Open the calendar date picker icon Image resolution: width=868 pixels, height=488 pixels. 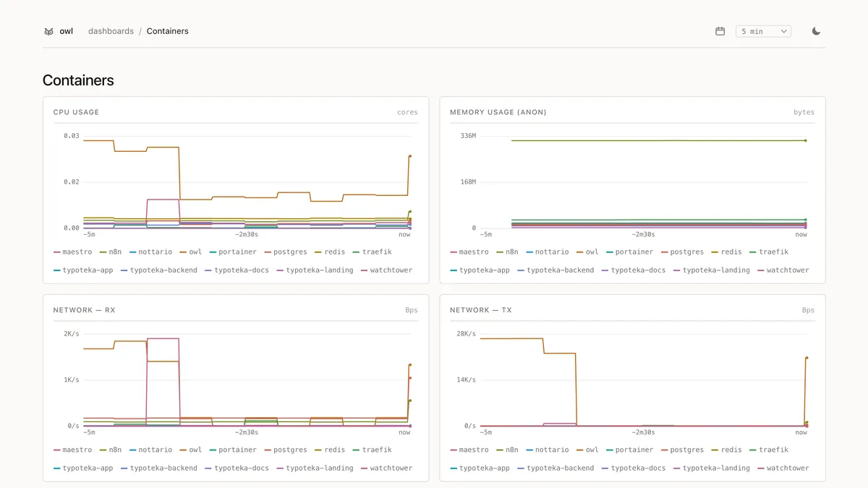pyautogui.click(x=720, y=31)
